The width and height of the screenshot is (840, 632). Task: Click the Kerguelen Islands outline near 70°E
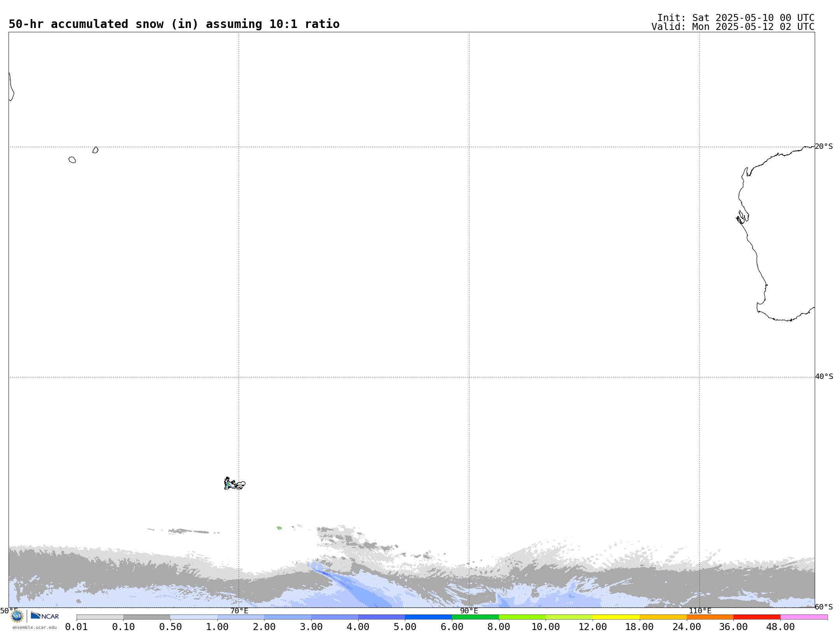234,484
